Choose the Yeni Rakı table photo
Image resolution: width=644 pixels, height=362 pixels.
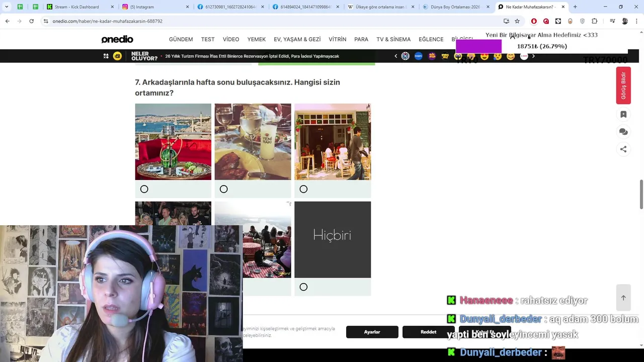pos(253,142)
